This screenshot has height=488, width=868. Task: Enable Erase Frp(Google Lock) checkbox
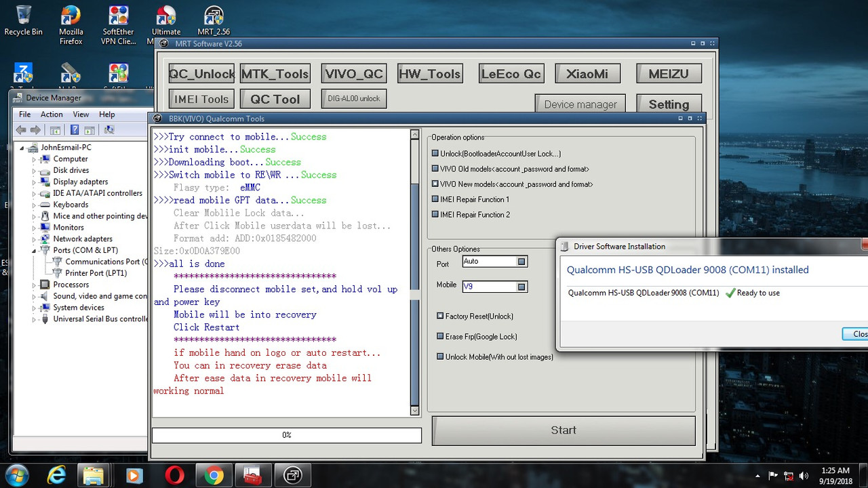coord(441,336)
